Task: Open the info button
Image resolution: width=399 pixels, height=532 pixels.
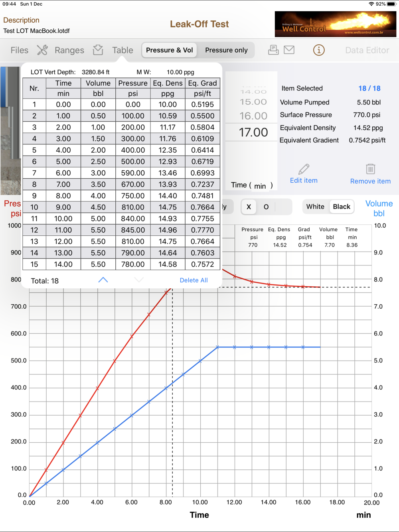Action: (319, 50)
